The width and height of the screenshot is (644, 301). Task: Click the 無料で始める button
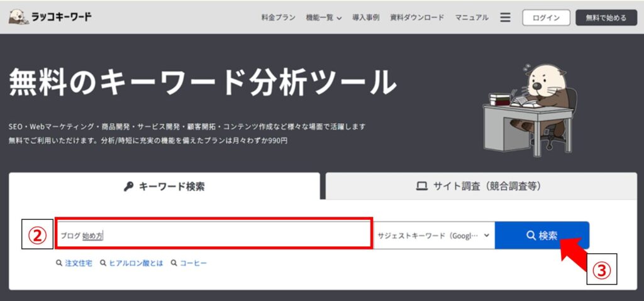pyautogui.click(x=606, y=18)
